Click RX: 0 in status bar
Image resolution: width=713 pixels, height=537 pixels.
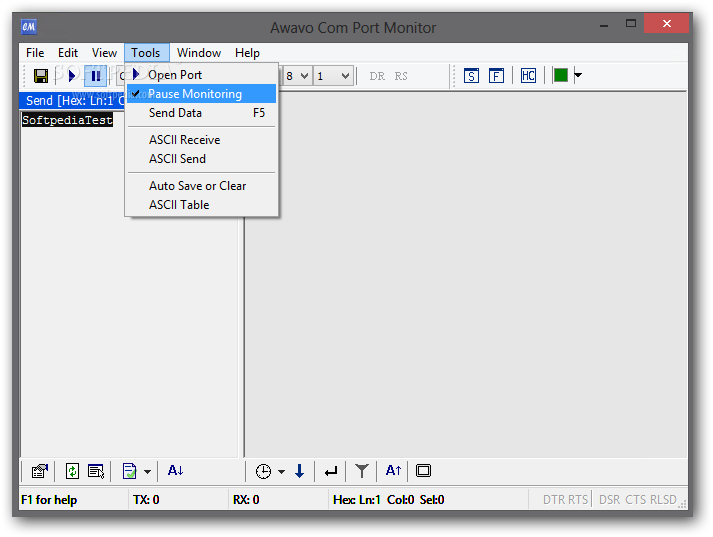tap(246, 500)
